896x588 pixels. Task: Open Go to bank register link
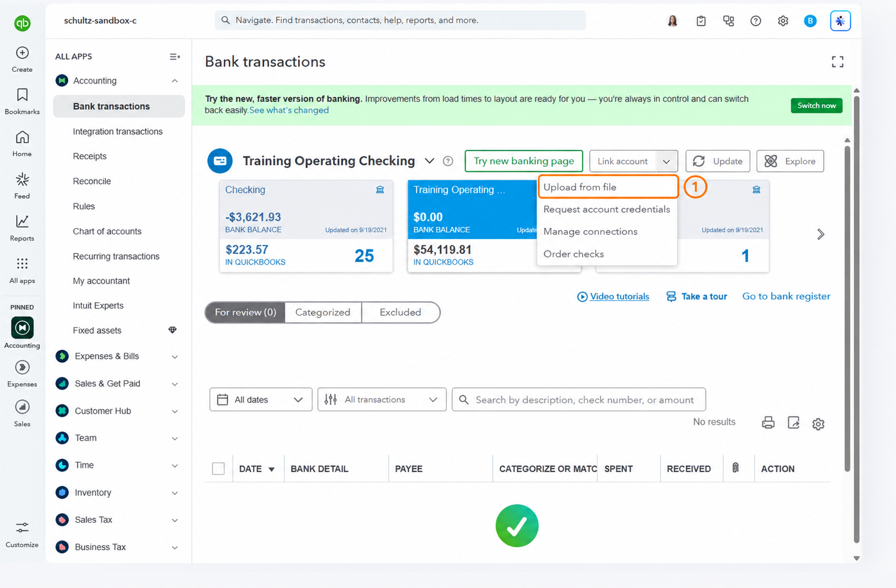pyautogui.click(x=786, y=296)
